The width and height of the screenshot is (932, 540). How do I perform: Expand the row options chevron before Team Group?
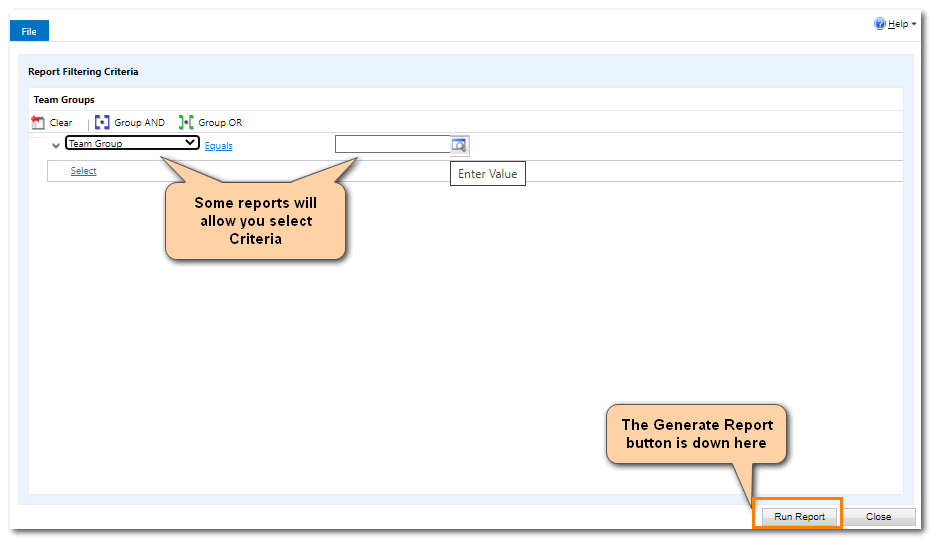click(56, 146)
